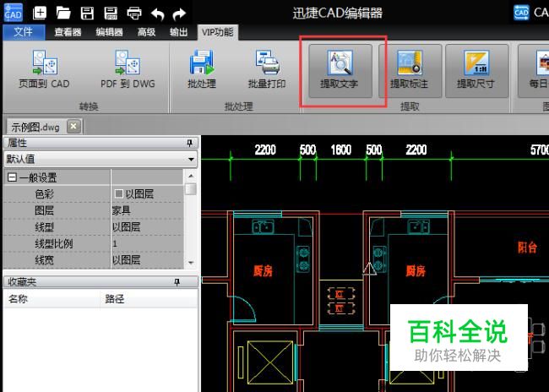Screen dimensions: 549x392
Task: Click the 色彩 property label
Action: 44,193
